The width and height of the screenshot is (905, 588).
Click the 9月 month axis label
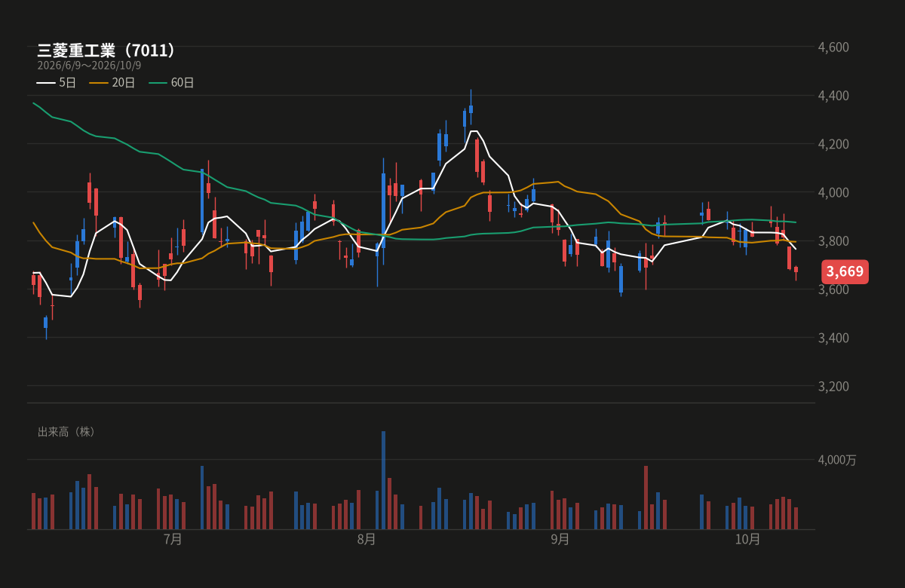(x=560, y=539)
